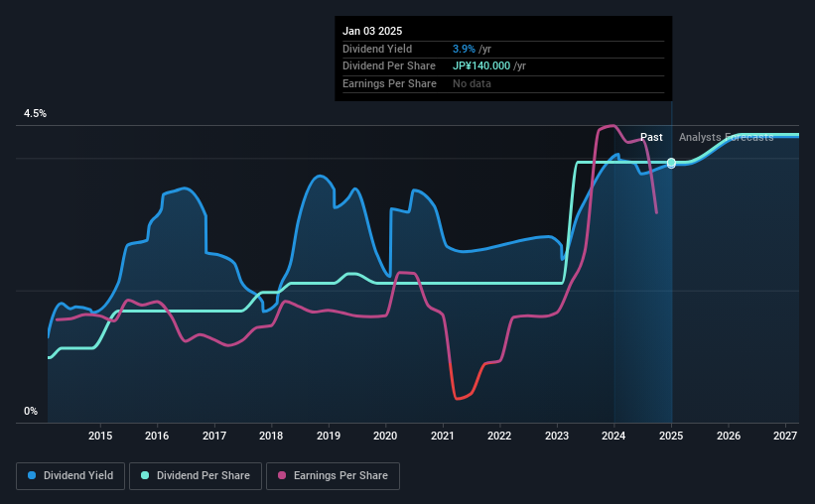This screenshot has height=504, width=815.
Task: Click the tooltip's Earnings Per Share row label
Action: pos(389,83)
